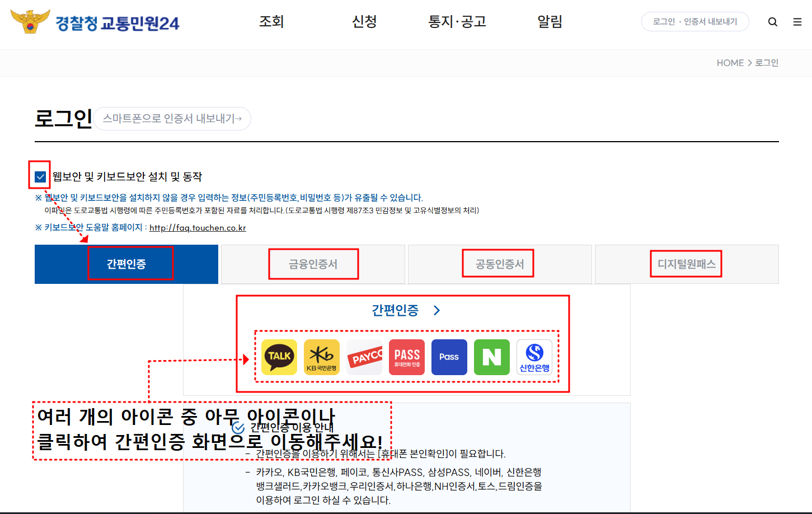812x514 pixels.
Task: Expand 간편인증 heading chevron arrow
Action: (x=437, y=310)
